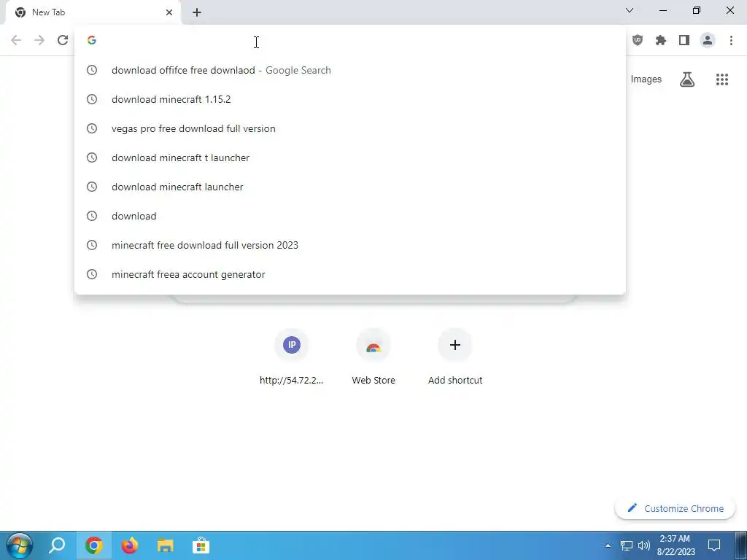Click the network status tray icon
Image resolution: width=747 pixels, height=560 pixels.
click(x=626, y=545)
